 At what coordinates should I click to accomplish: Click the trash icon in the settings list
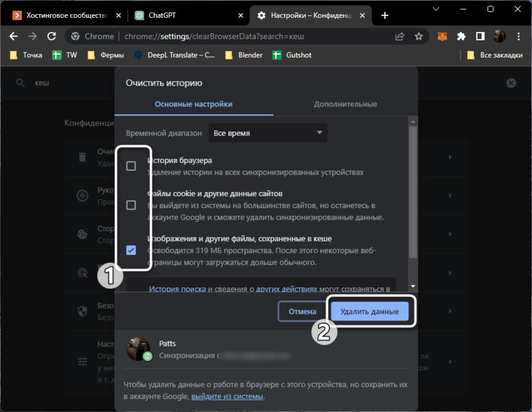click(x=82, y=157)
